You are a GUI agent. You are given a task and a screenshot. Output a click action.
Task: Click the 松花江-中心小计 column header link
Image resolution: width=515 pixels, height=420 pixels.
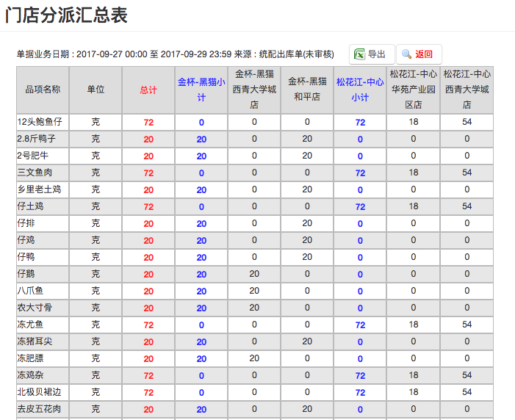[x=360, y=90]
